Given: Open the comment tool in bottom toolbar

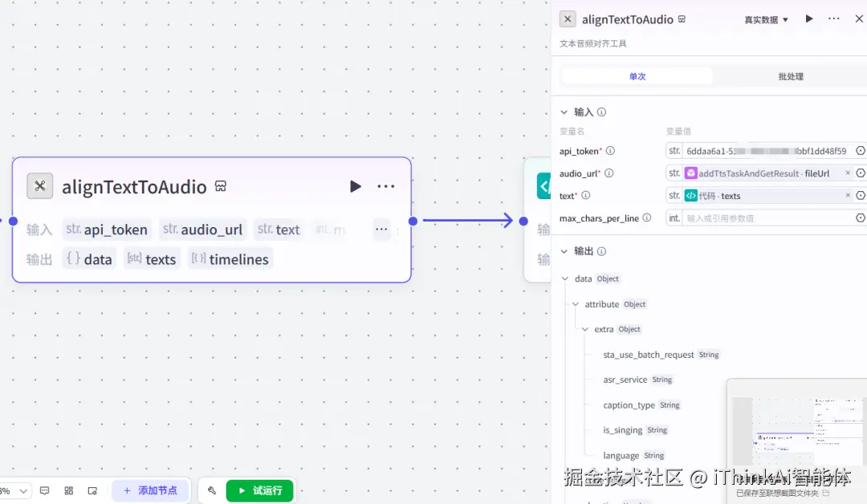Looking at the screenshot, I should (44, 490).
